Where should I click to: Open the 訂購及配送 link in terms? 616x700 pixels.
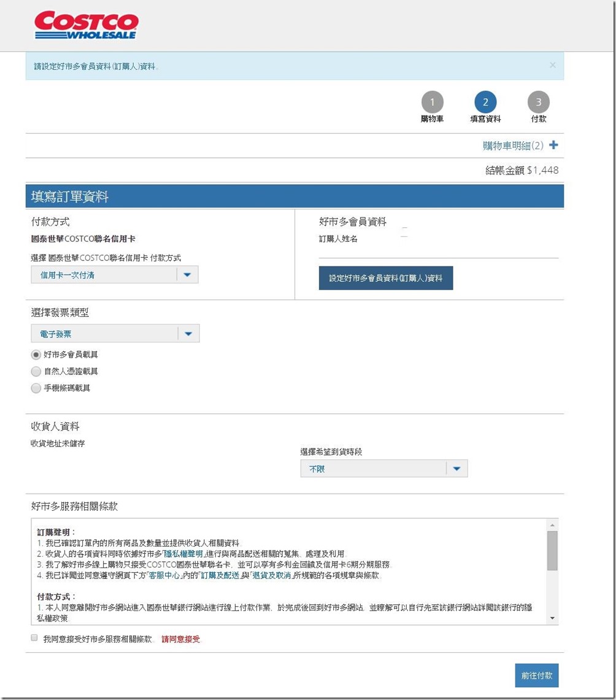tap(220, 575)
